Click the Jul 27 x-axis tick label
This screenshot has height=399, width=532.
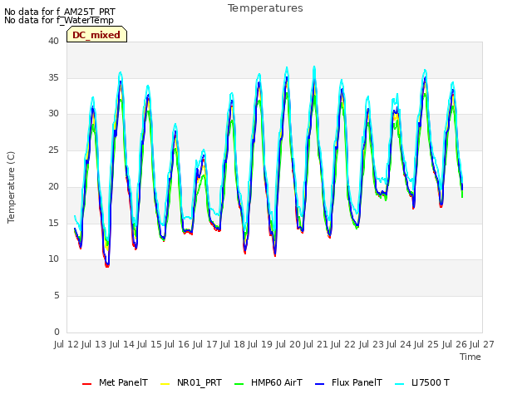(482, 344)
